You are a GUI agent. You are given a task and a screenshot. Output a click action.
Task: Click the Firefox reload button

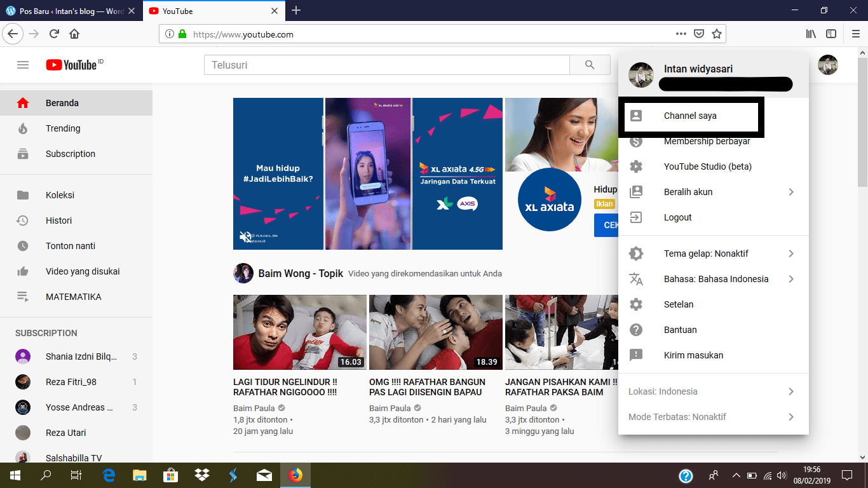[x=55, y=34]
